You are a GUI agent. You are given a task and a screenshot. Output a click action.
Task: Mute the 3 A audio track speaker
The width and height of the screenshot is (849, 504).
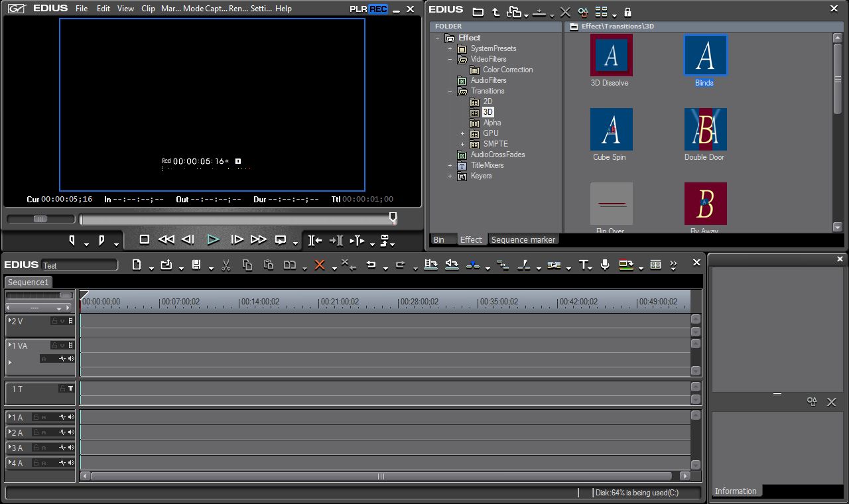coord(71,448)
